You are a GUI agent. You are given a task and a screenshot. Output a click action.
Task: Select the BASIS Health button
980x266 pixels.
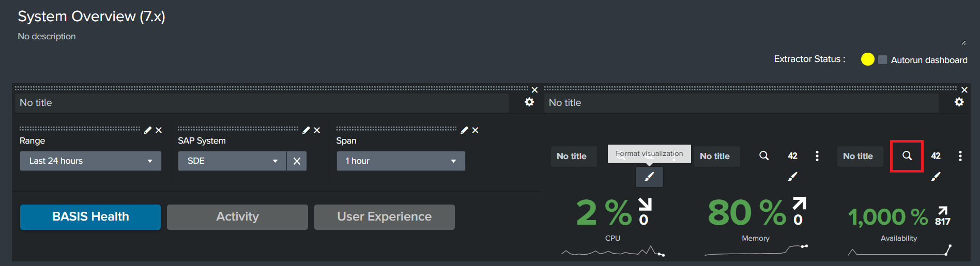[90, 217]
